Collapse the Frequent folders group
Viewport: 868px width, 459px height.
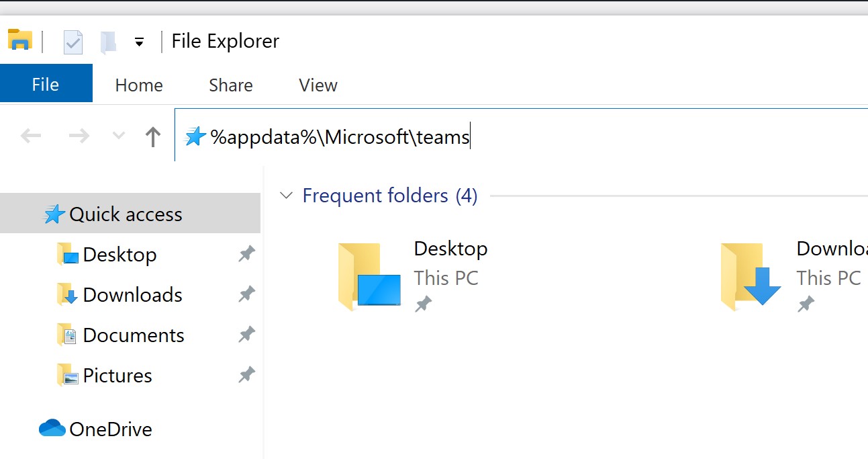(287, 196)
